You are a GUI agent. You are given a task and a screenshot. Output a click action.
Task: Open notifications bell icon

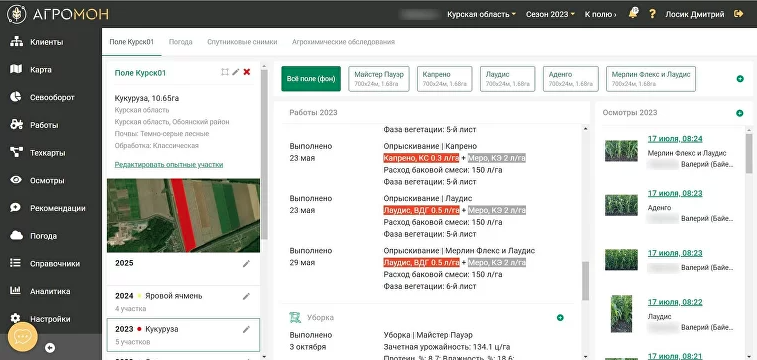633,14
